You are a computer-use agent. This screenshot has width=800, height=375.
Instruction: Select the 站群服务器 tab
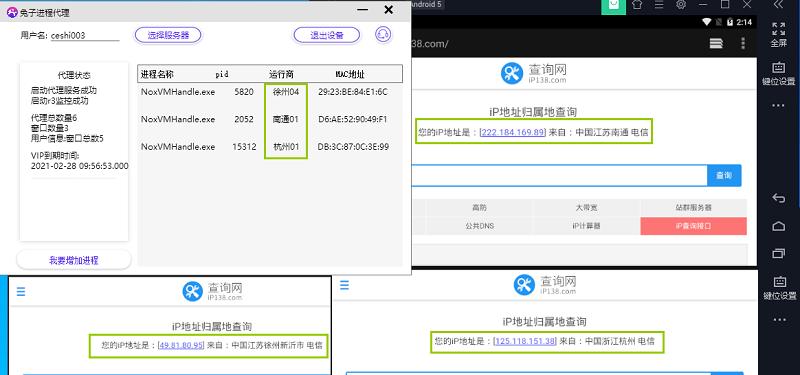tap(693, 208)
